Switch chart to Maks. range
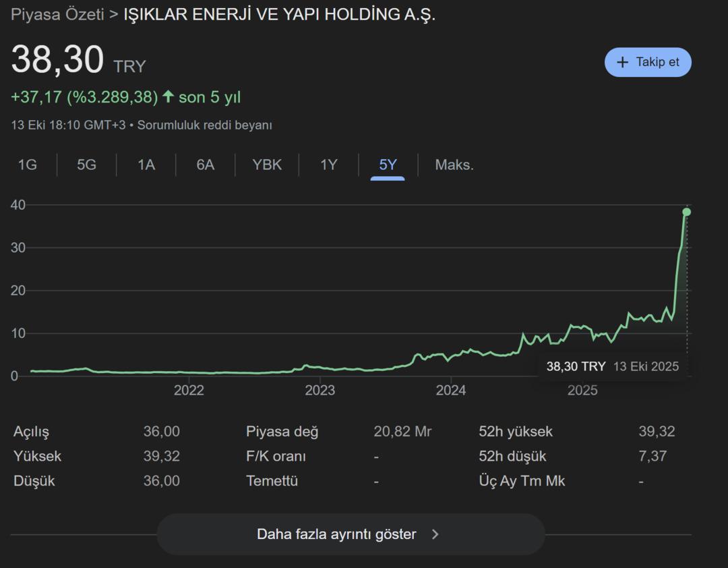Image resolution: width=728 pixels, height=568 pixels. coord(454,165)
